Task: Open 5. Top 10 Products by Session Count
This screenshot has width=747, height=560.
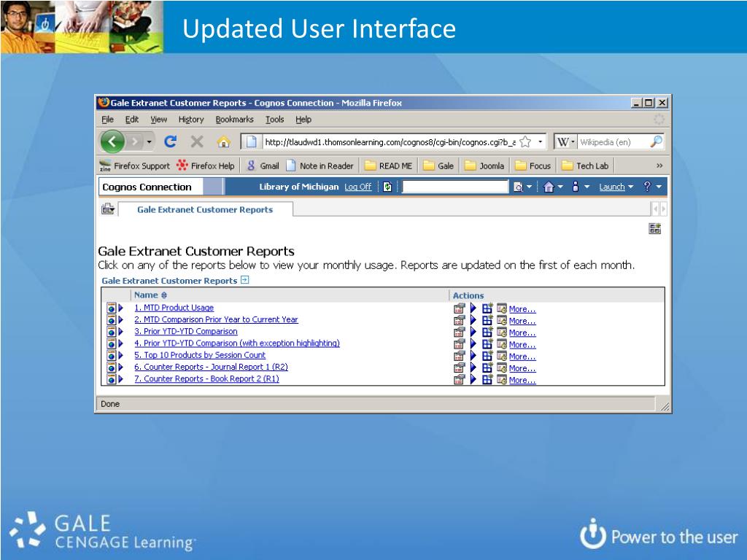Action: (200, 355)
